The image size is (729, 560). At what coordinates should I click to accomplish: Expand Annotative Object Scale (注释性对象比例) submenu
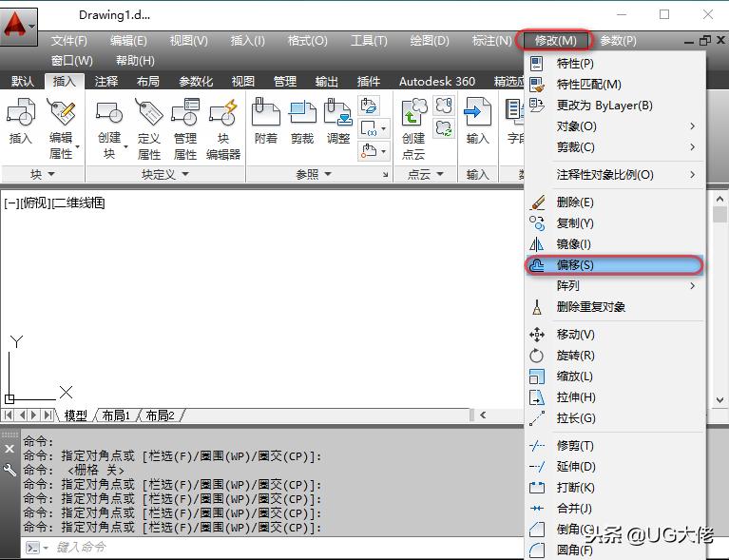(615, 174)
